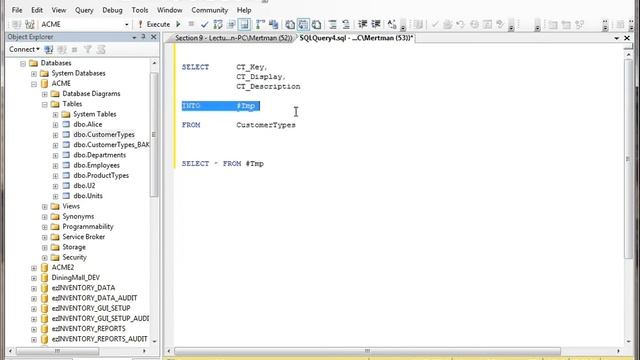The width and height of the screenshot is (640, 360).
Task: Click the query editor horizontal scrollbar
Action: (x=367, y=351)
